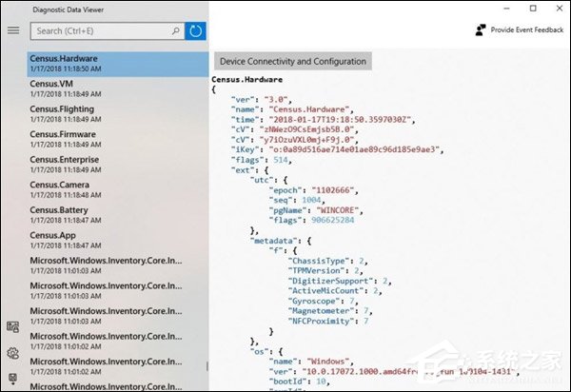The image size is (571, 392).
Task: Select the Census.Flighting event
Action: point(118,114)
